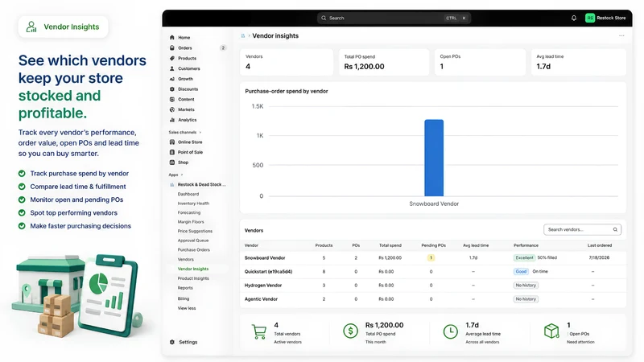Click the dollar Total PO spend icon
Viewport: 644px width, 362px height.
click(x=350, y=331)
